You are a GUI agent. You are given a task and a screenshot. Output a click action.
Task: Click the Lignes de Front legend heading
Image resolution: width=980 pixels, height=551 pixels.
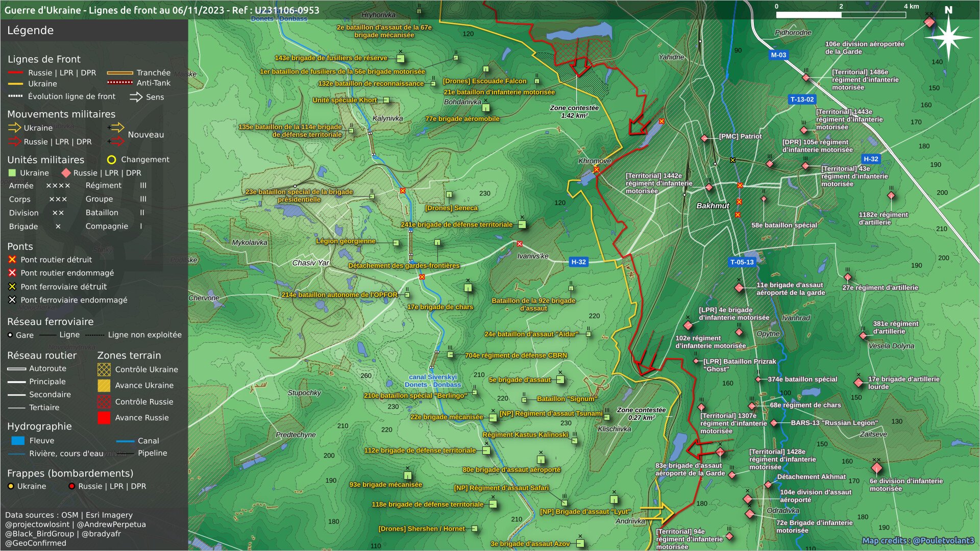point(44,59)
